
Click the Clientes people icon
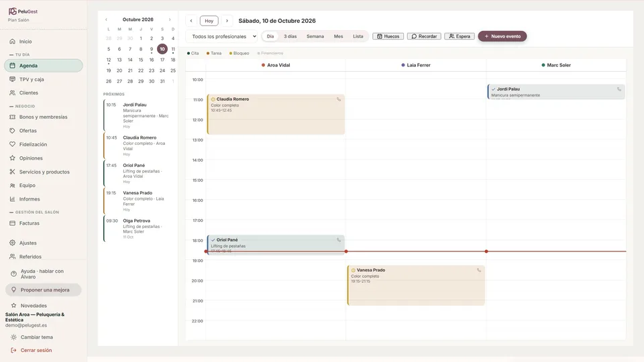(12, 93)
